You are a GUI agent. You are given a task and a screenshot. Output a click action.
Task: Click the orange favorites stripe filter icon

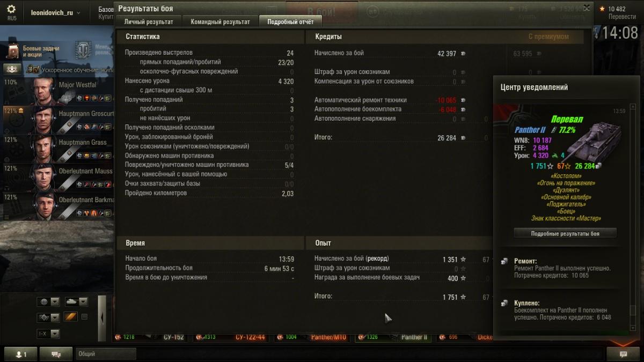[x=71, y=317]
